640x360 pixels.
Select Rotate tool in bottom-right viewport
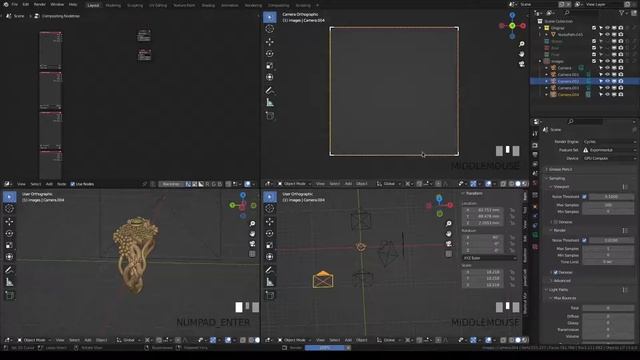tap(270, 233)
